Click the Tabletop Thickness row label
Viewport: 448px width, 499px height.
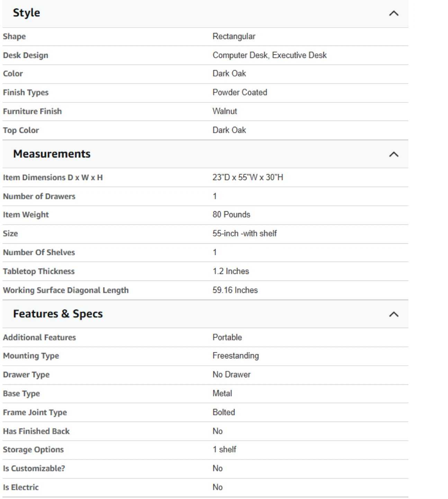point(39,271)
